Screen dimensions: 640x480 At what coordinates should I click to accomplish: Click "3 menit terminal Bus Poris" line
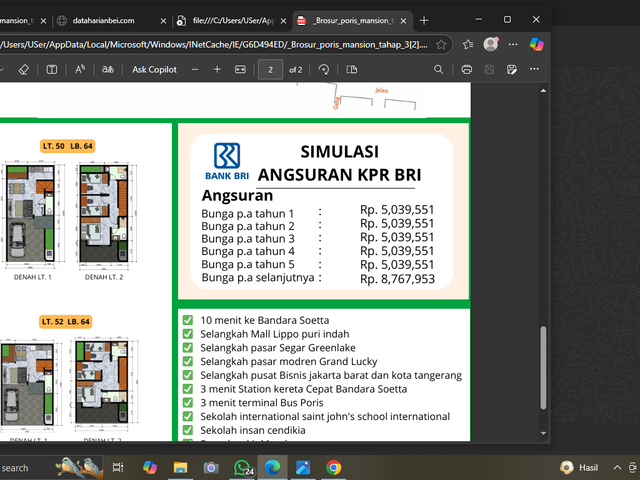pos(262,403)
